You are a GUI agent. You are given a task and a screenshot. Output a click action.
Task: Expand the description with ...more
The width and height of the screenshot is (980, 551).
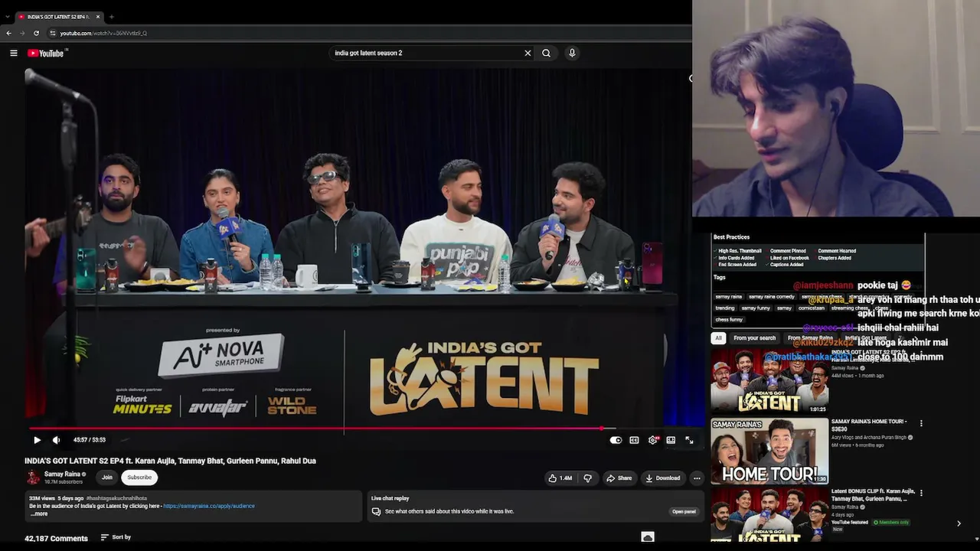pyautogui.click(x=39, y=514)
